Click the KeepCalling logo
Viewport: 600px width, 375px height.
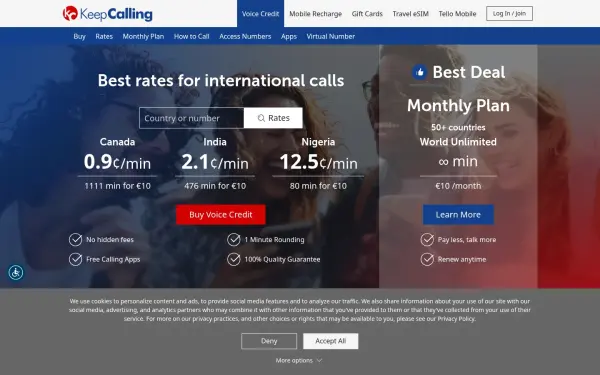[108, 14]
